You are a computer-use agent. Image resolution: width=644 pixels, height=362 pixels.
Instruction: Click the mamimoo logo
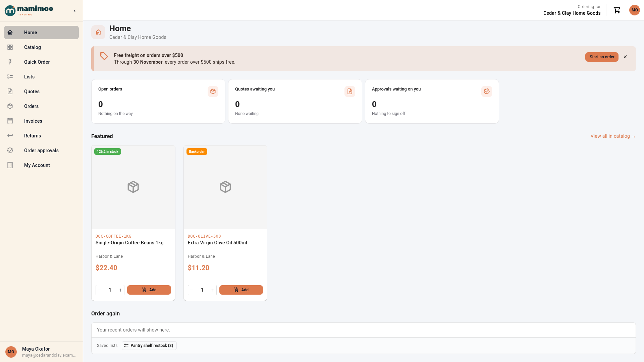[29, 10]
